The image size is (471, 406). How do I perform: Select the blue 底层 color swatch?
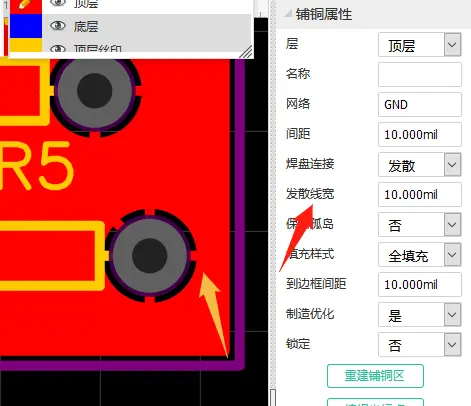(26, 26)
